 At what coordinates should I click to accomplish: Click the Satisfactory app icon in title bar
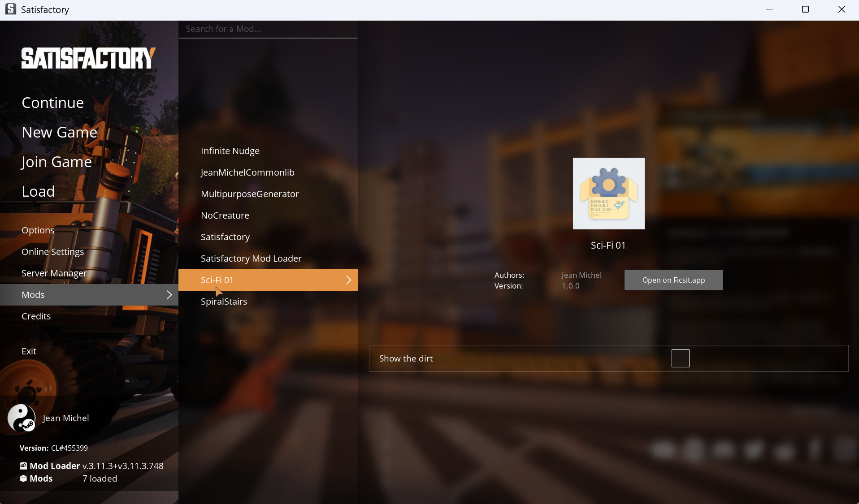click(11, 9)
